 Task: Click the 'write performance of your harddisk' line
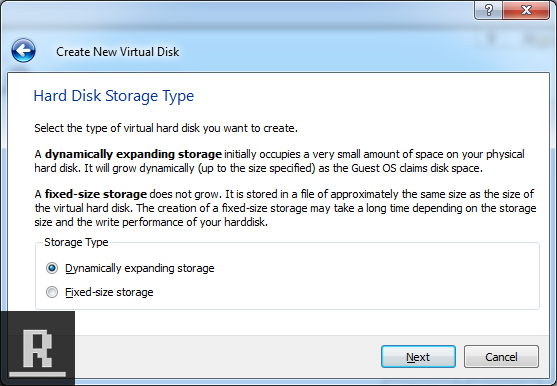[x=151, y=222]
